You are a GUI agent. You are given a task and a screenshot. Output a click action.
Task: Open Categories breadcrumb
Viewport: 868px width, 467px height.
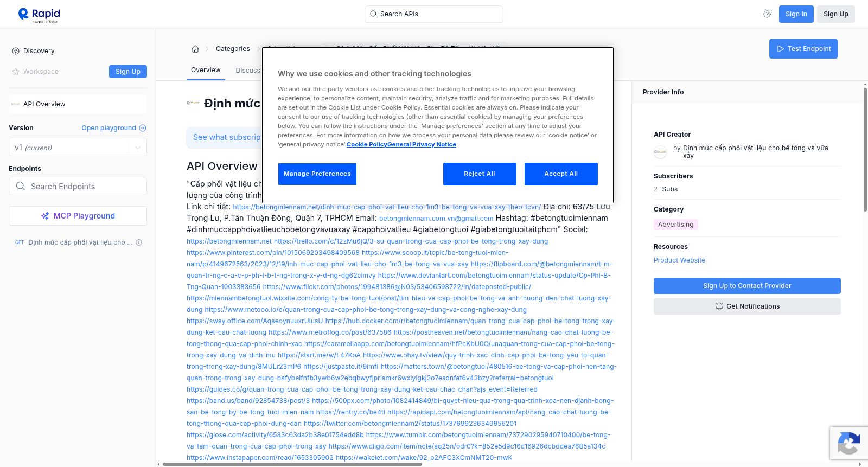point(233,49)
